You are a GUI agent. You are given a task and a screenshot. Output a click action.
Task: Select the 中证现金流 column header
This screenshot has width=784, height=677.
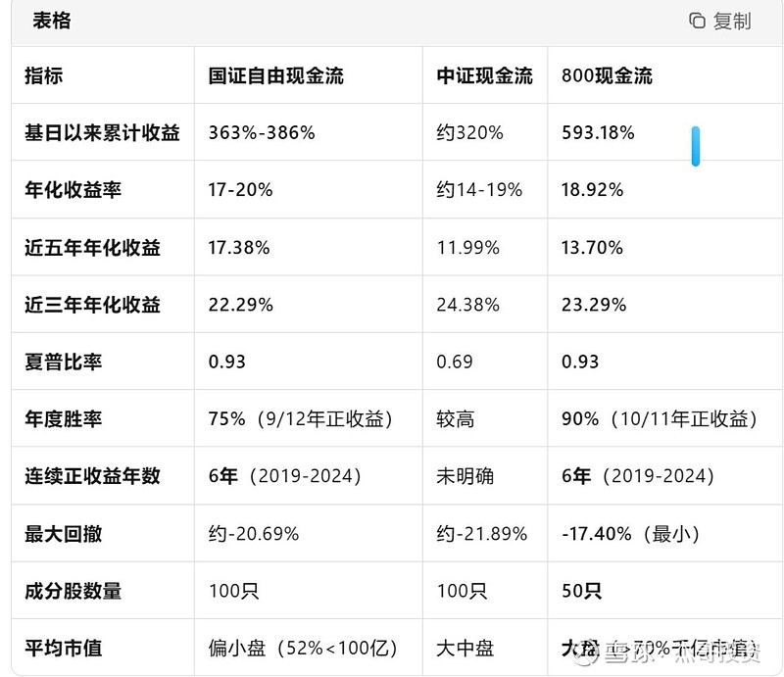(x=484, y=76)
